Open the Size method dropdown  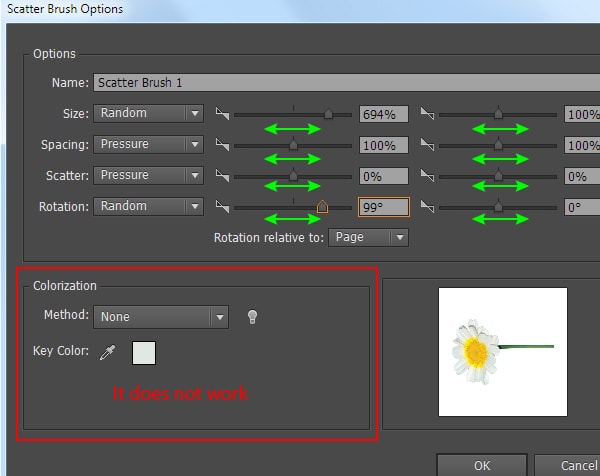pyautogui.click(x=148, y=114)
